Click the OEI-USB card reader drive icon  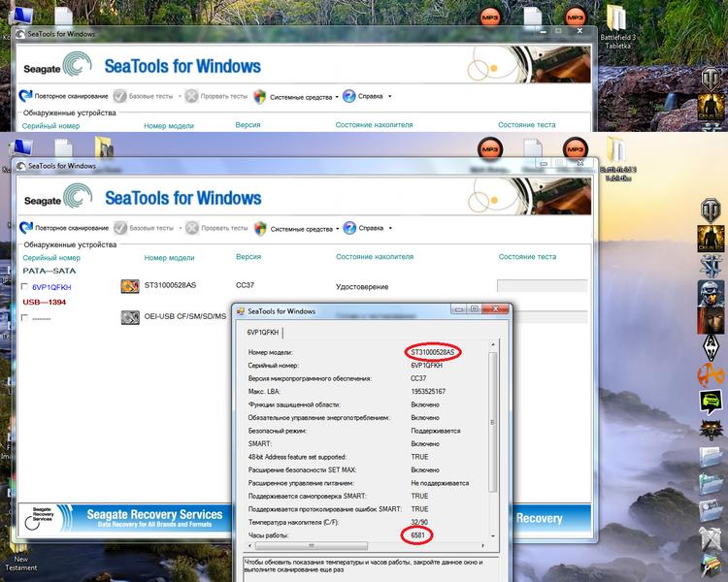click(x=130, y=317)
